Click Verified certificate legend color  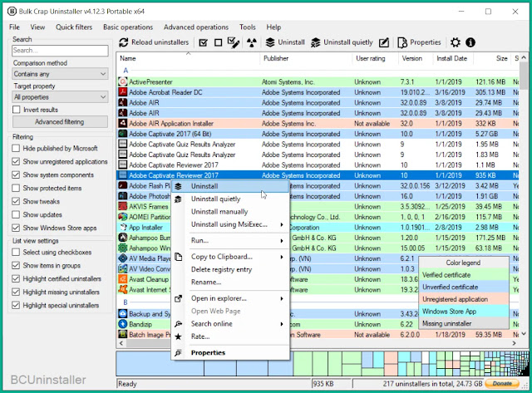(x=464, y=275)
